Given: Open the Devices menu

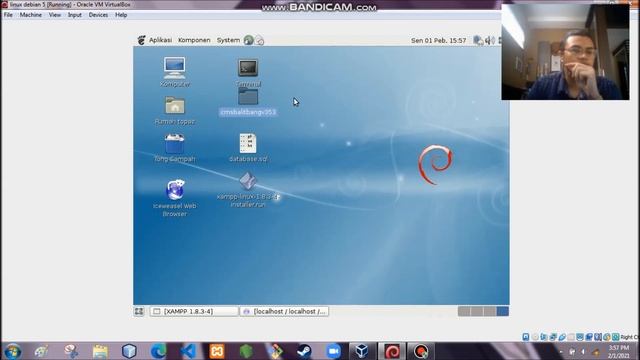Looking at the screenshot, I should (x=98, y=15).
